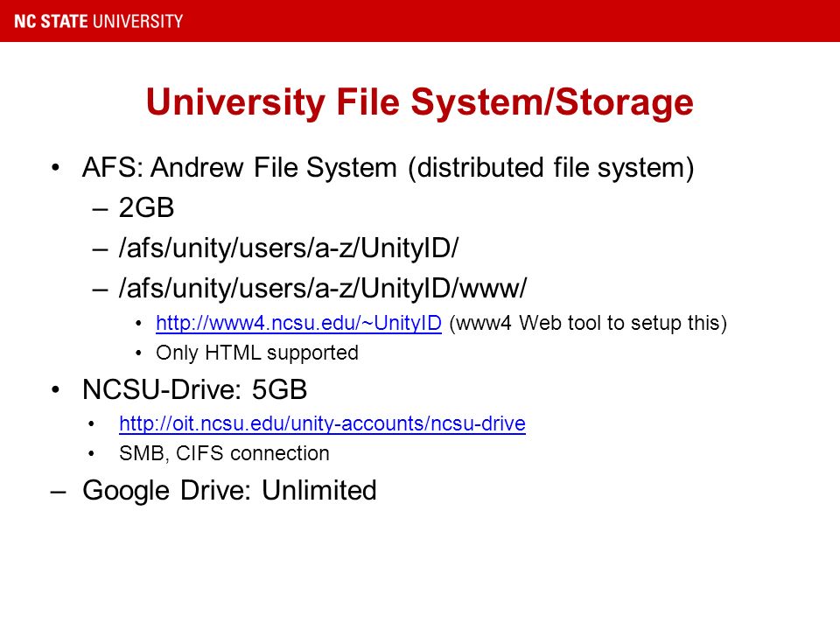Click the /afs/unity/users/a-z/UnityID/www/ path text
This screenshot has height=630, width=840.
point(323,288)
